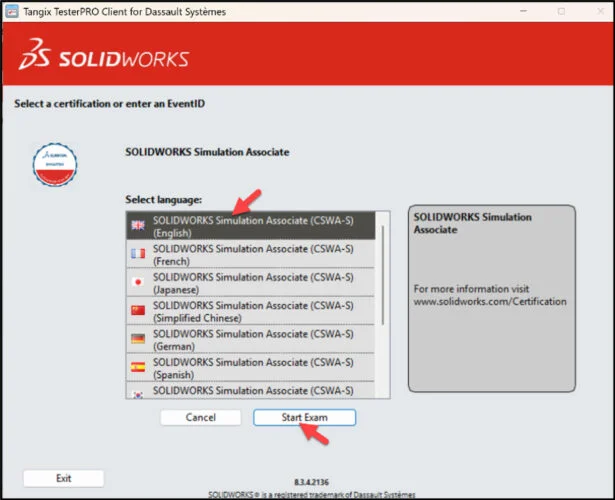Select the CSWA-S (French) exam entry
This screenshot has height=500, width=615.
click(x=253, y=254)
